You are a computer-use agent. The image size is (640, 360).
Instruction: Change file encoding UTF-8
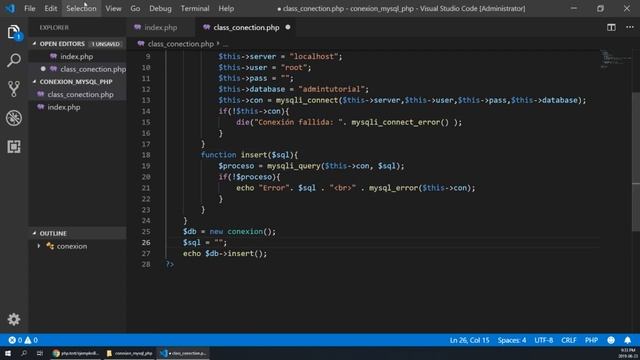(x=544, y=340)
